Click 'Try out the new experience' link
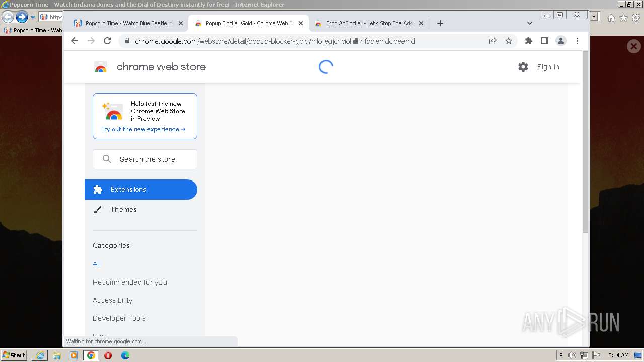 (x=143, y=129)
